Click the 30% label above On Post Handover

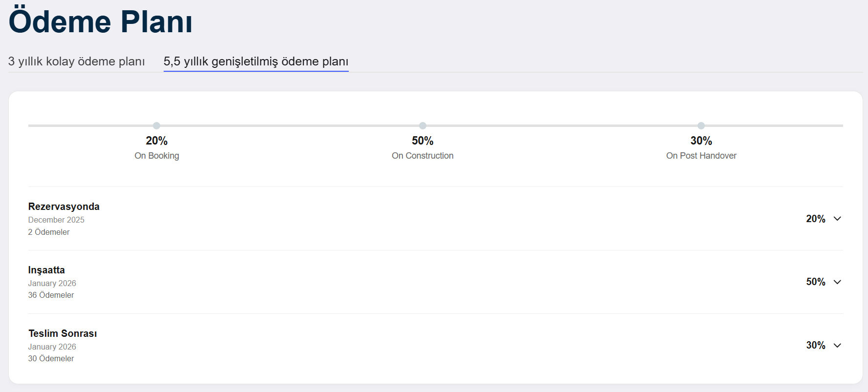pos(701,141)
